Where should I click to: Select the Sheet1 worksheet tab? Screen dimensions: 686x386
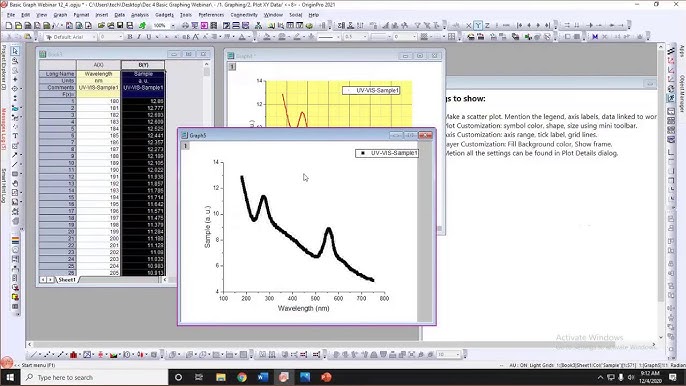pyautogui.click(x=66, y=280)
